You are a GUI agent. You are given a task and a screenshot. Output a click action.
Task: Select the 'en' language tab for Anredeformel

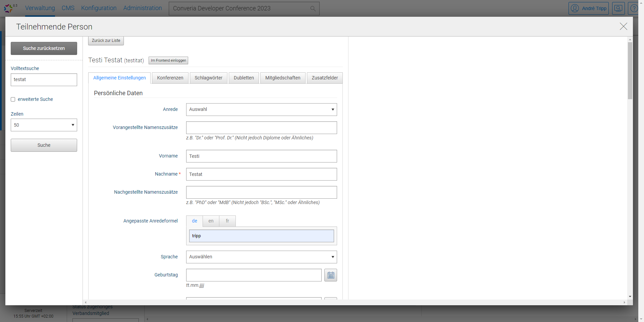[211, 221]
